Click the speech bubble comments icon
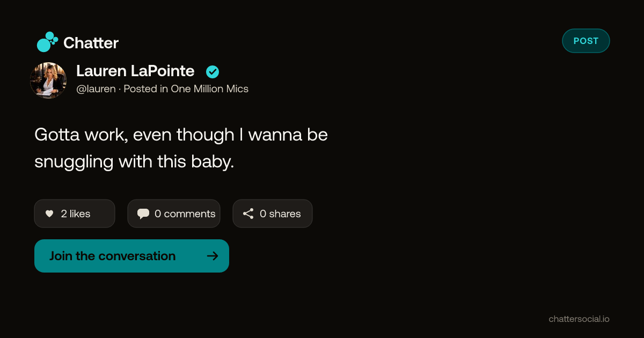The width and height of the screenshot is (644, 338). [143, 214]
